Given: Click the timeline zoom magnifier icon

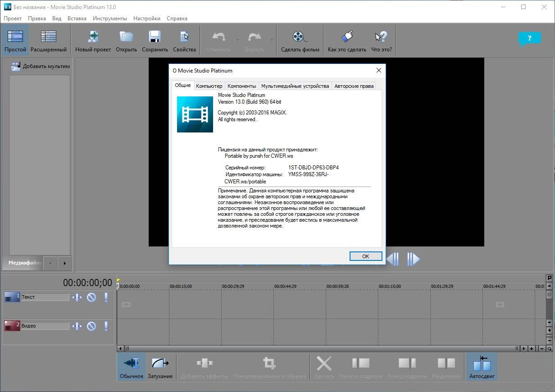Looking at the screenshot, I should pyautogui.click(x=550, y=348).
